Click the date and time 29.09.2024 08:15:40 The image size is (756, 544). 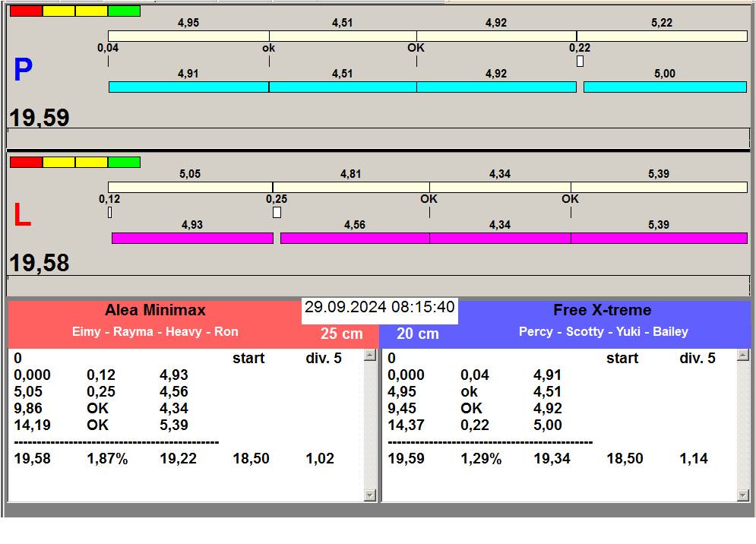coord(379,307)
